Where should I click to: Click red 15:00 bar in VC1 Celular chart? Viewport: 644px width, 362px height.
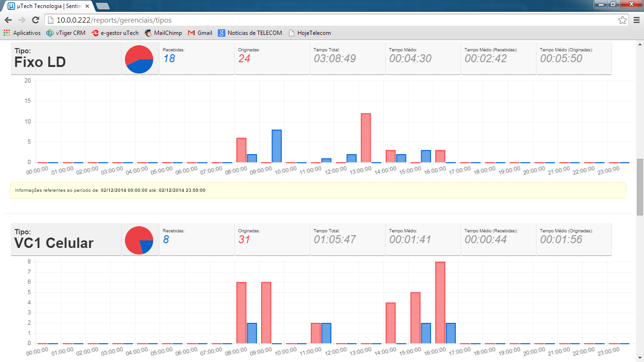415,318
